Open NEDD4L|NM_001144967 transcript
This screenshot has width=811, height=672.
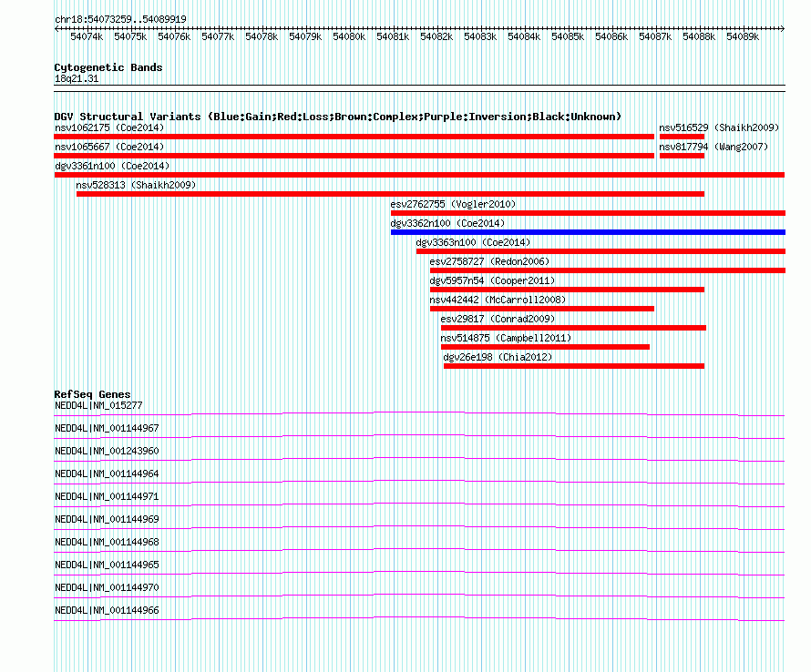tap(107, 429)
